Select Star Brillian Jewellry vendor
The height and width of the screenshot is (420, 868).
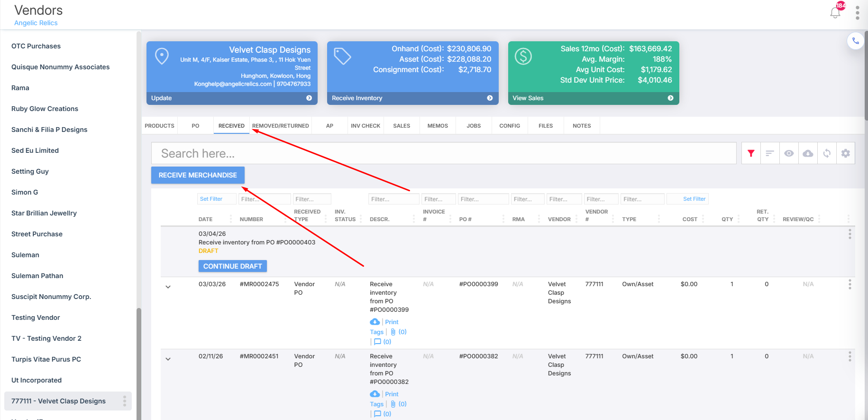pos(44,213)
